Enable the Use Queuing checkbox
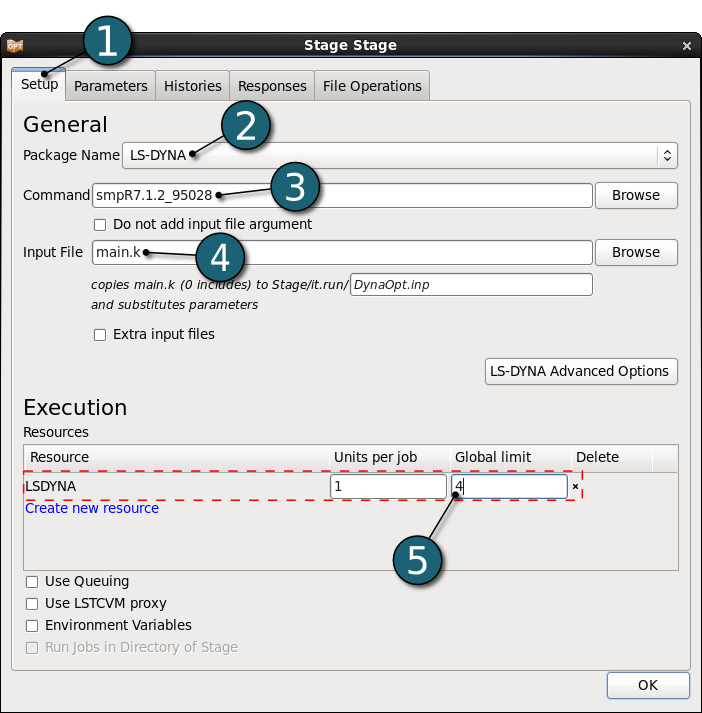The width and height of the screenshot is (702, 713). point(32,582)
